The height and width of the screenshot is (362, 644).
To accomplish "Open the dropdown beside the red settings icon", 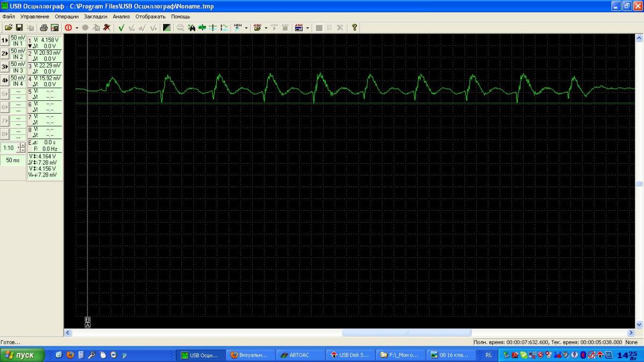I will (266, 27).
